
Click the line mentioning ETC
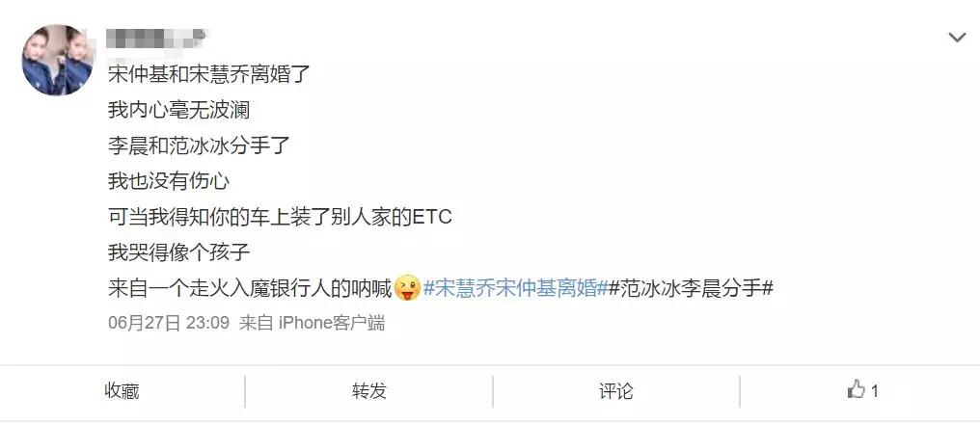(280, 217)
